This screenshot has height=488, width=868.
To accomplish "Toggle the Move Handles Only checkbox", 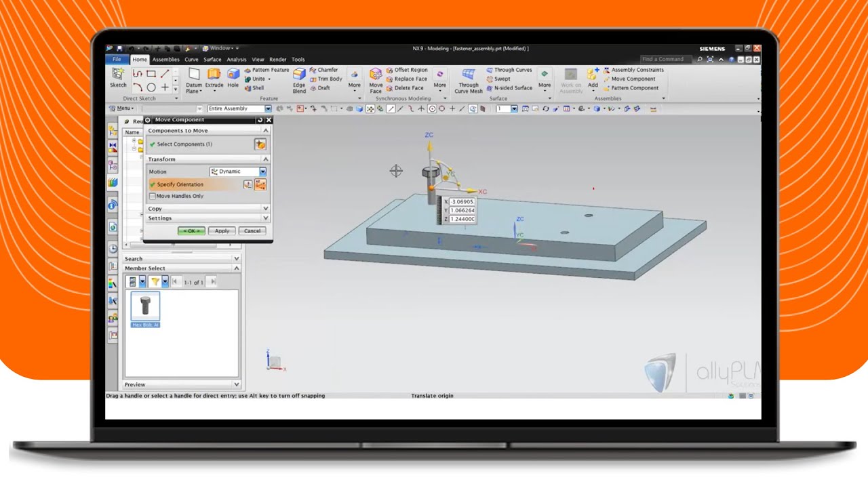I will (153, 196).
